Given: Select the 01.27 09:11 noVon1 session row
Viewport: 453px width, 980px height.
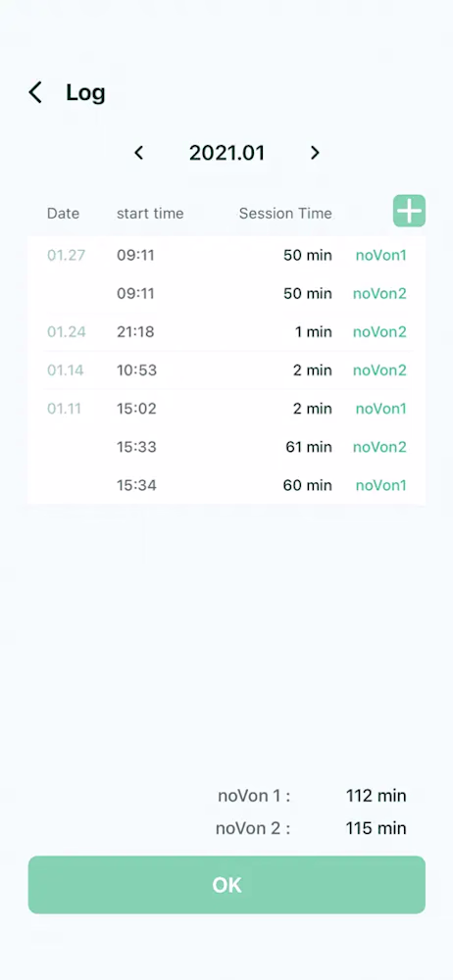Looking at the screenshot, I should (x=226, y=255).
